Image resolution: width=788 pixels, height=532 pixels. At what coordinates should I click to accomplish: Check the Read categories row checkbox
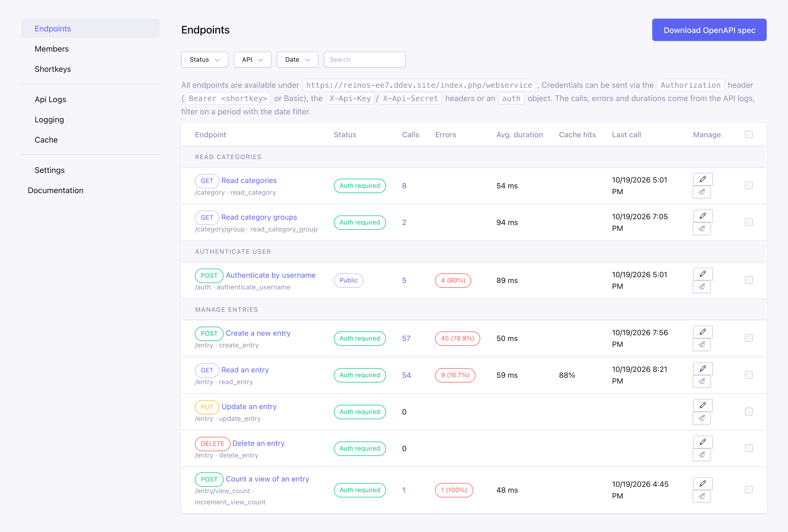click(749, 185)
